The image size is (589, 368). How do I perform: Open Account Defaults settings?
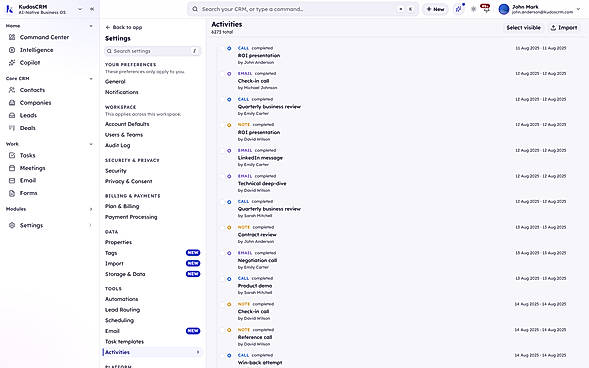127,124
